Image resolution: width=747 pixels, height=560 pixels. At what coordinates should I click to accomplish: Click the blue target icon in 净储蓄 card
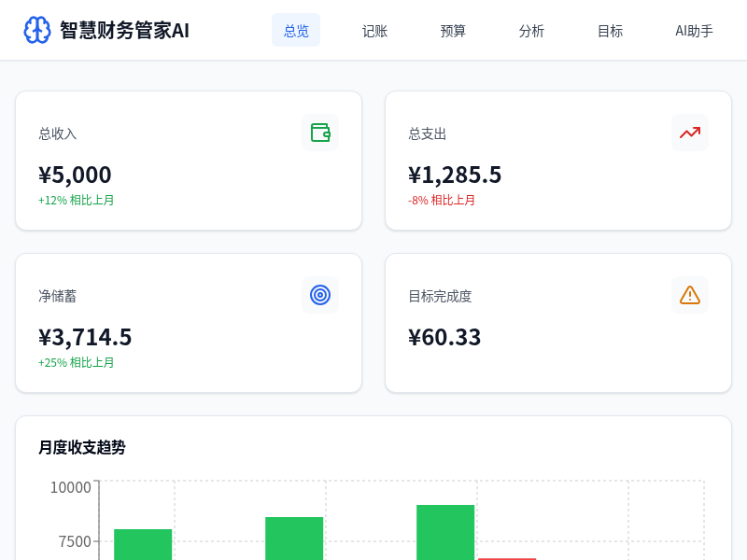pos(320,295)
